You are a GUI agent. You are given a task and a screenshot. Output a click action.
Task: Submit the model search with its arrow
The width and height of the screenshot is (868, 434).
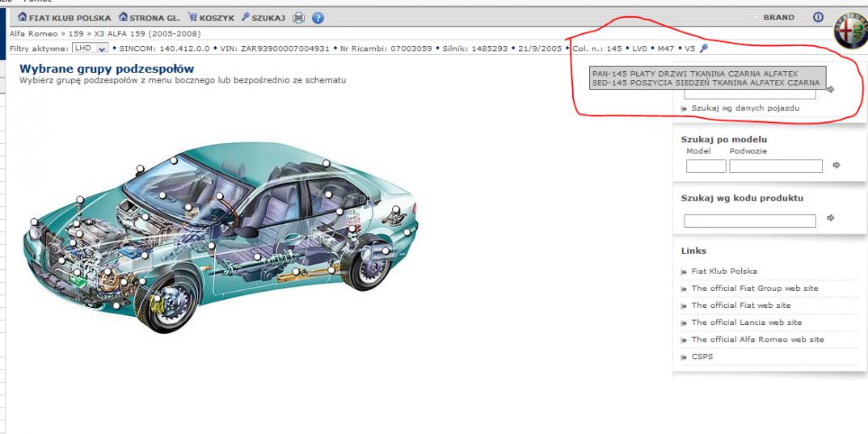point(836,165)
